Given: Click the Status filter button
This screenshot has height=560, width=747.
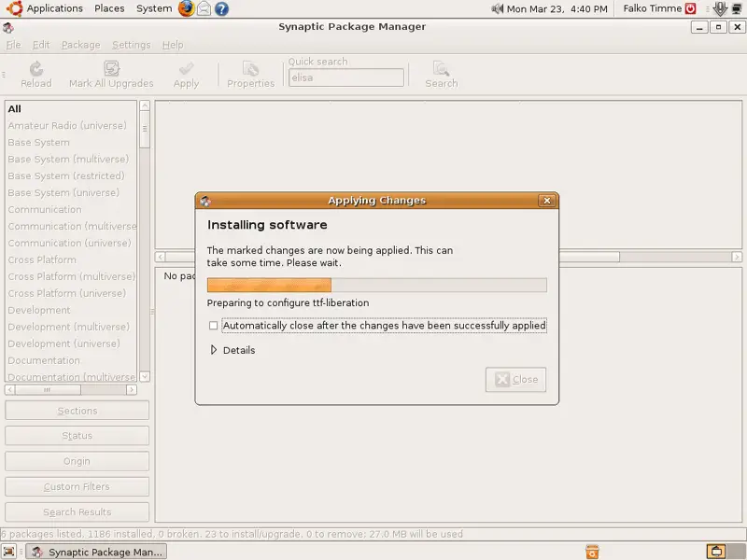Looking at the screenshot, I should [x=78, y=436].
